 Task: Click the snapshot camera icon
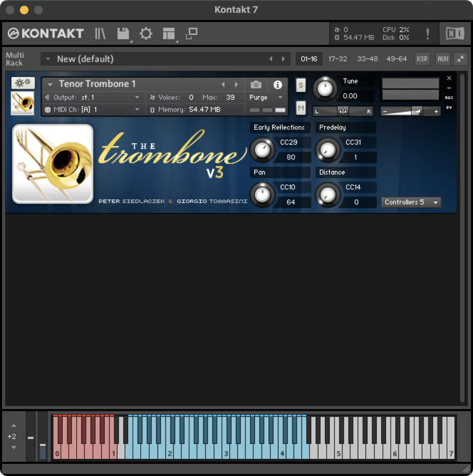click(x=256, y=85)
